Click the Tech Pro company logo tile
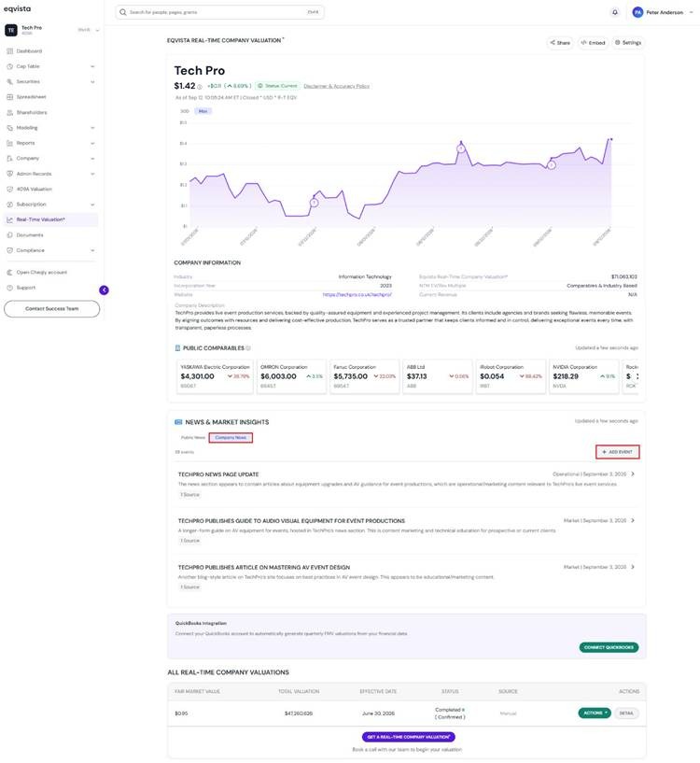The height and width of the screenshot is (763, 700). point(10,30)
